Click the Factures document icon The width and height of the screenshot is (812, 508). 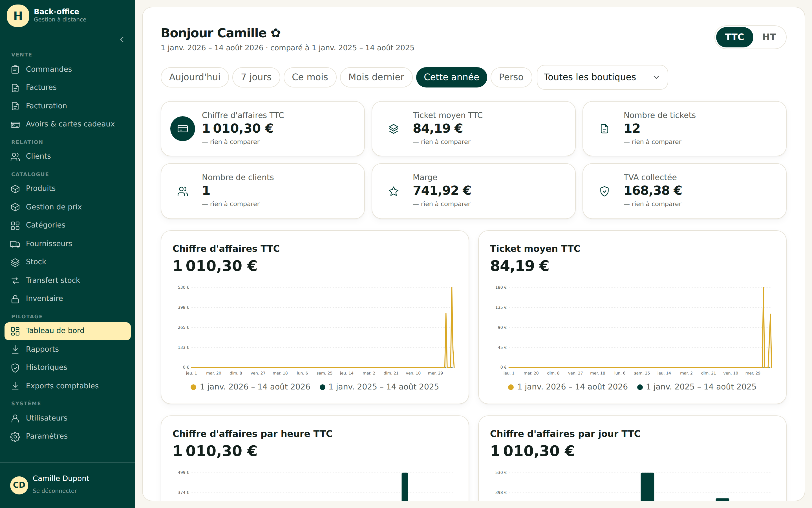pos(15,88)
